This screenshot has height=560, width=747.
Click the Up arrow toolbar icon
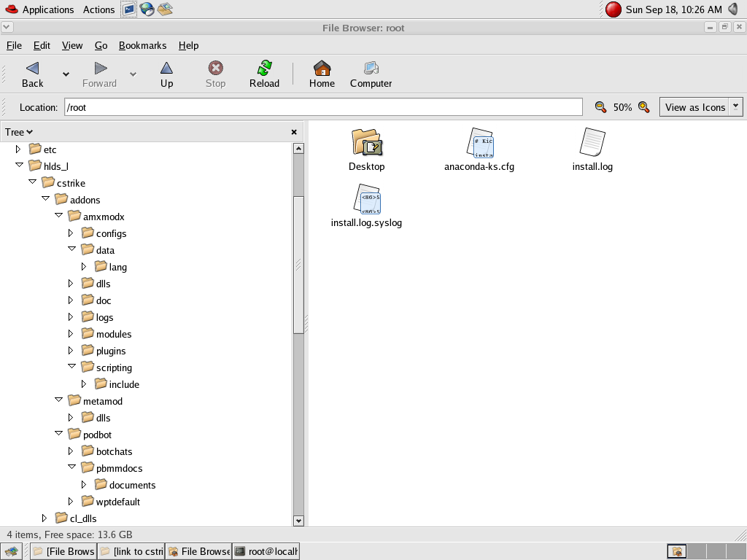pos(166,69)
